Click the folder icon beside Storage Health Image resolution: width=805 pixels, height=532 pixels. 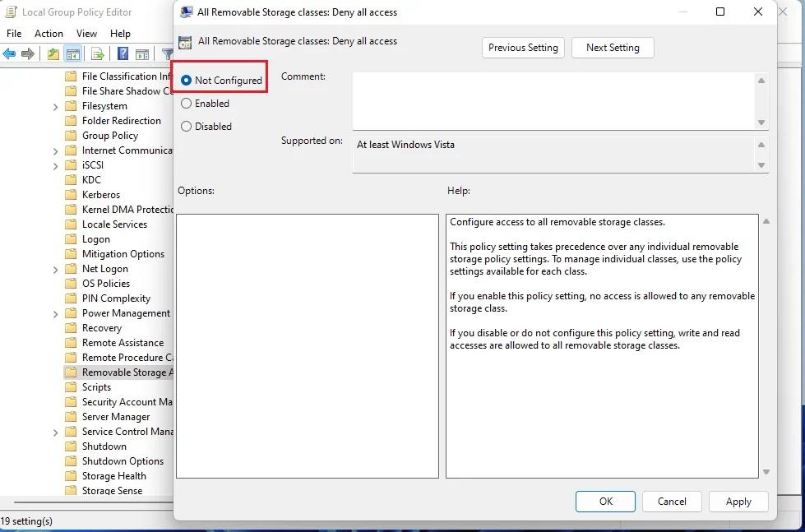pyautogui.click(x=71, y=476)
